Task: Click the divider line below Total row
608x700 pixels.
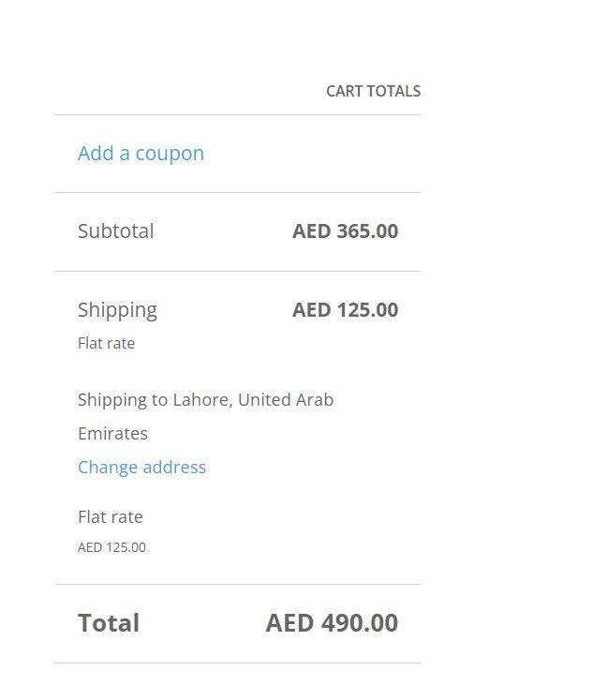Action: tap(238, 663)
